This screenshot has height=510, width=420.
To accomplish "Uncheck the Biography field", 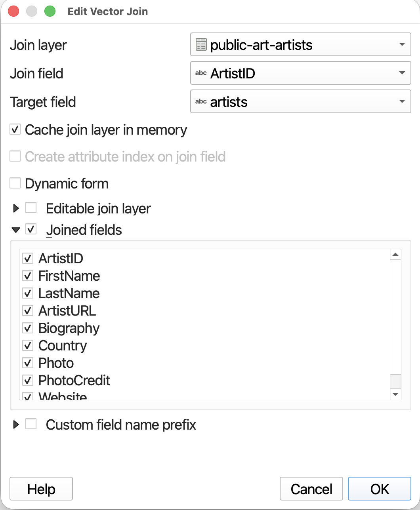I will 27,328.
